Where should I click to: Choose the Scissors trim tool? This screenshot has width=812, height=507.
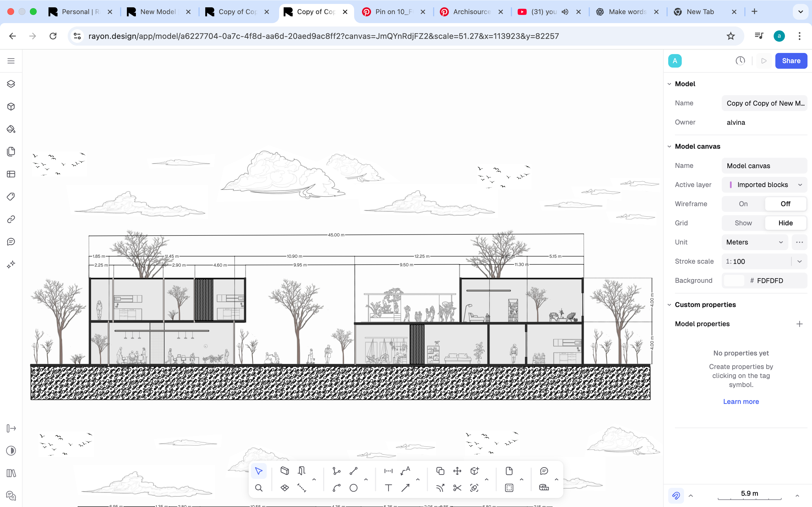(457, 488)
